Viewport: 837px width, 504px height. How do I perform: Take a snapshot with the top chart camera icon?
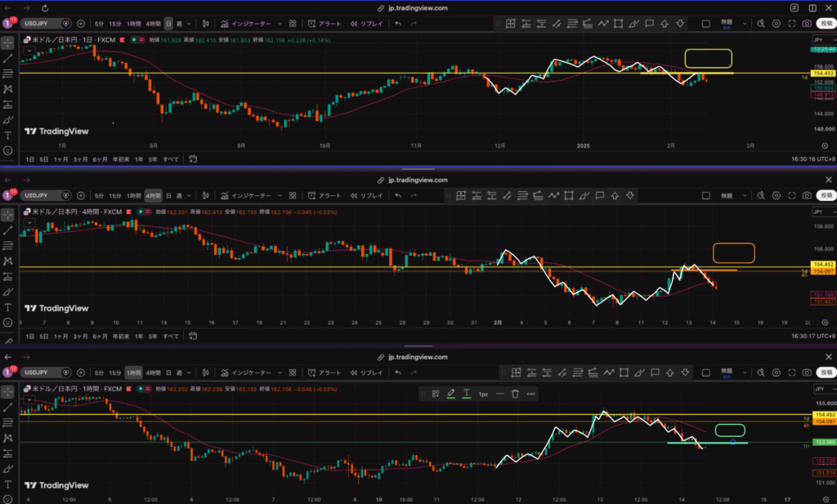click(x=807, y=24)
